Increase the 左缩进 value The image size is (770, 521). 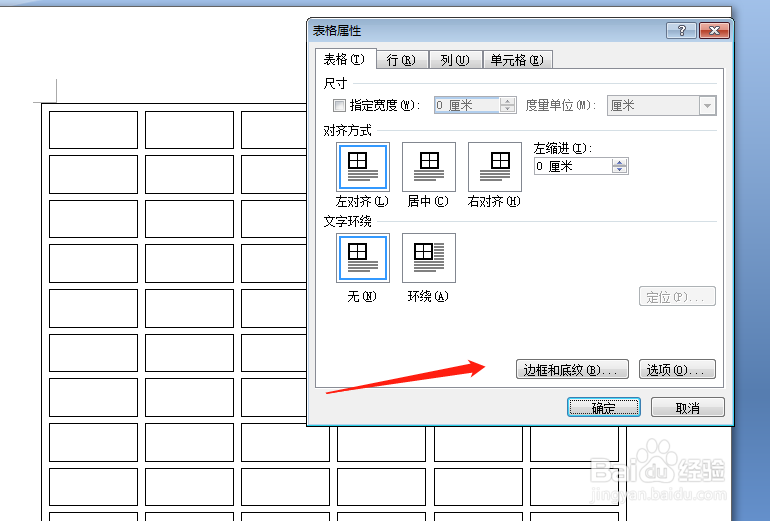[620, 163]
